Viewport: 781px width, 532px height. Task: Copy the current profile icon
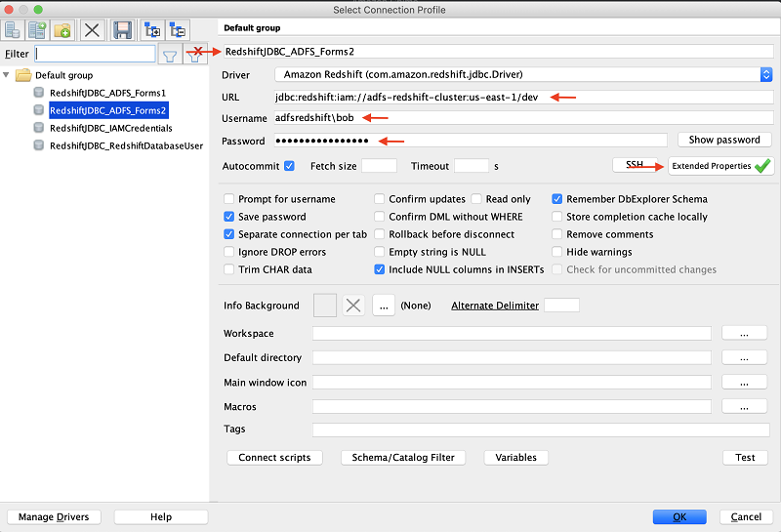pyautogui.click(x=37, y=30)
